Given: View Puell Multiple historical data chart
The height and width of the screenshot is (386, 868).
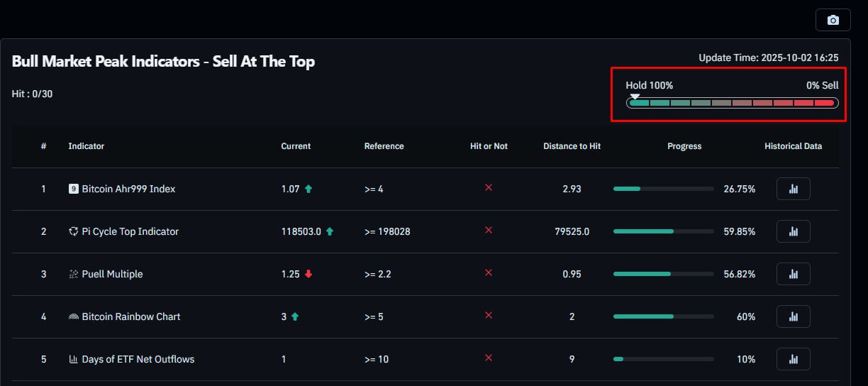Looking at the screenshot, I should point(794,275).
